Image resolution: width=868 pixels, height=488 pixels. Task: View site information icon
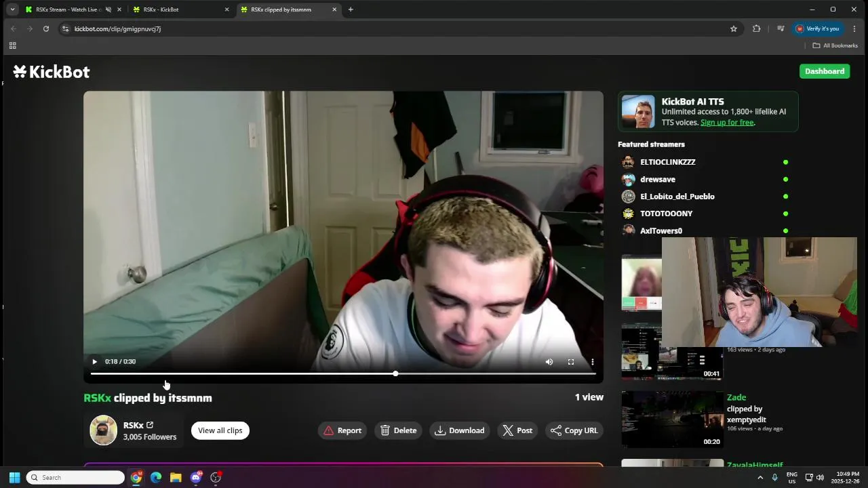click(x=65, y=28)
